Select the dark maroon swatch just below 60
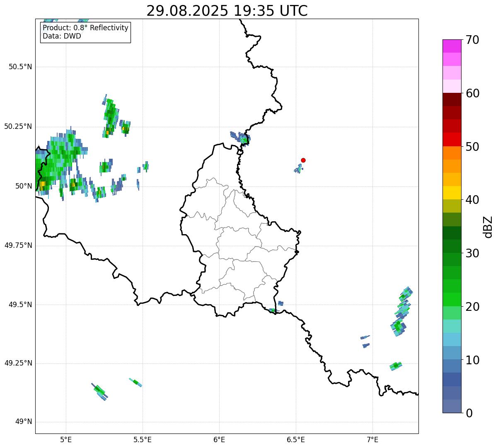The height and width of the screenshot is (448, 498). [x=452, y=99]
